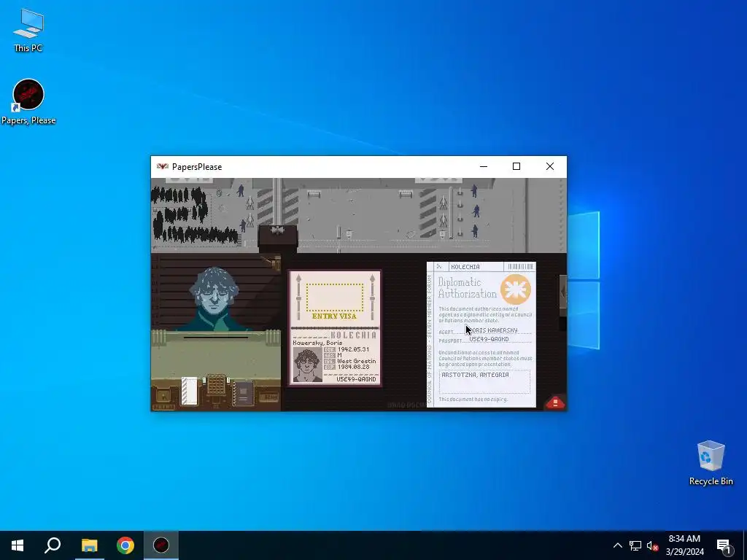Click the waiting crowd in the queue
Screen dimensions: 747x560
(193, 215)
